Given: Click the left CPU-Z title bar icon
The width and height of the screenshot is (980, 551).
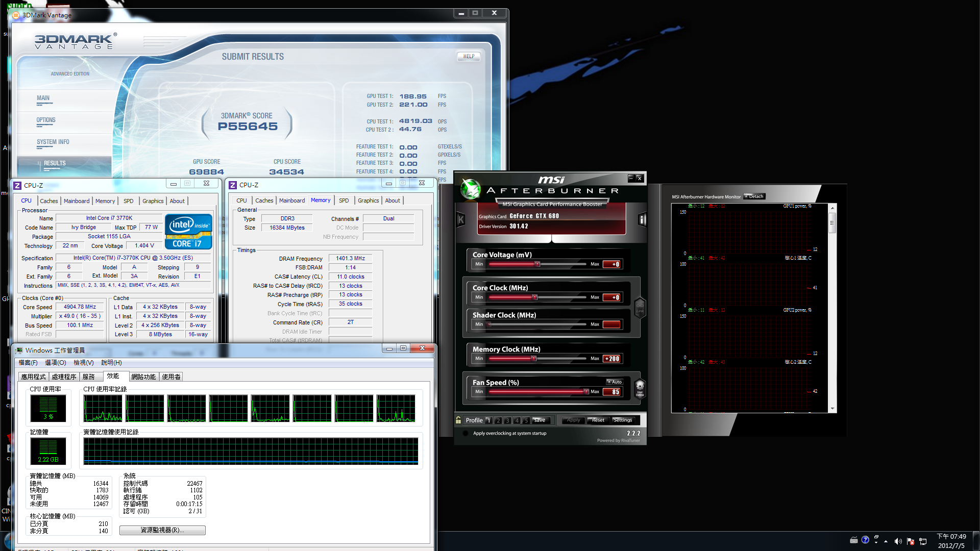Looking at the screenshot, I should [17, 185].
